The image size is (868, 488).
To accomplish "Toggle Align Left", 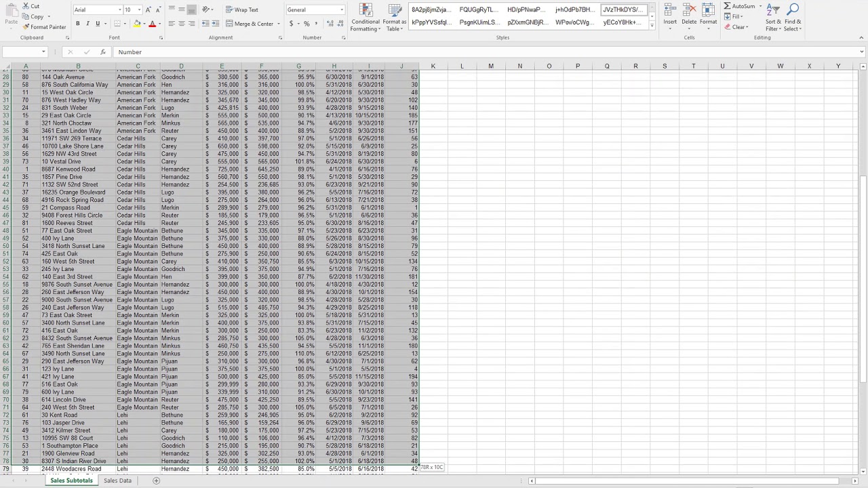I will tap(172, 24).
